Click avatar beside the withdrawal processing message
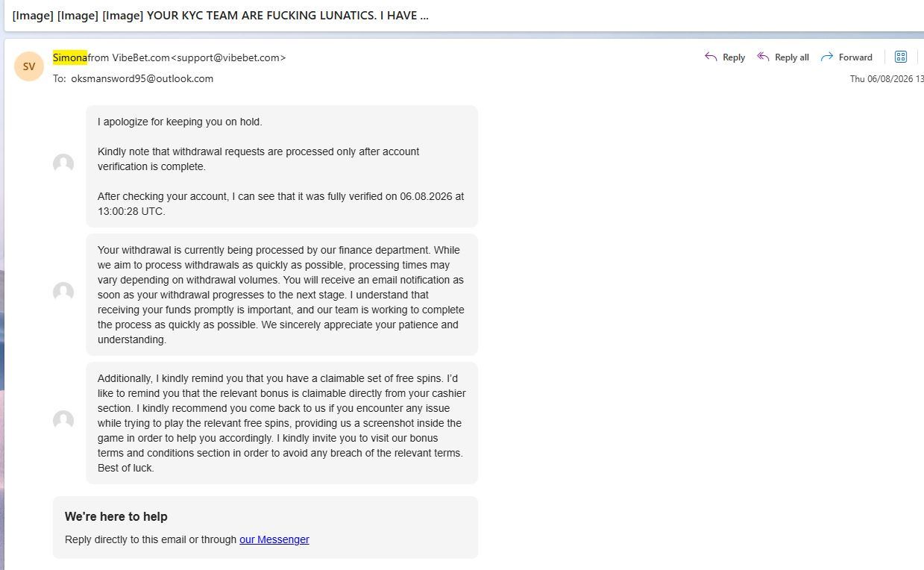This screenshot has height=570, width=924. pos(63,292)
